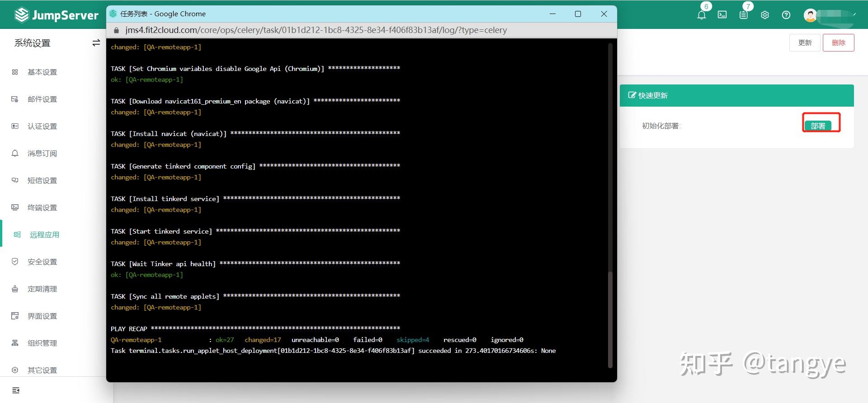Click the 认证设置 ID card icon

click(15, 126)
